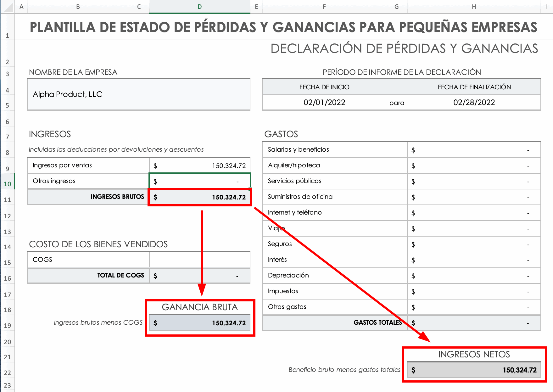Screen dimensions: 553x392
Task: Select GANANCIA BRUTA amount cell
Action: (200, 323)
